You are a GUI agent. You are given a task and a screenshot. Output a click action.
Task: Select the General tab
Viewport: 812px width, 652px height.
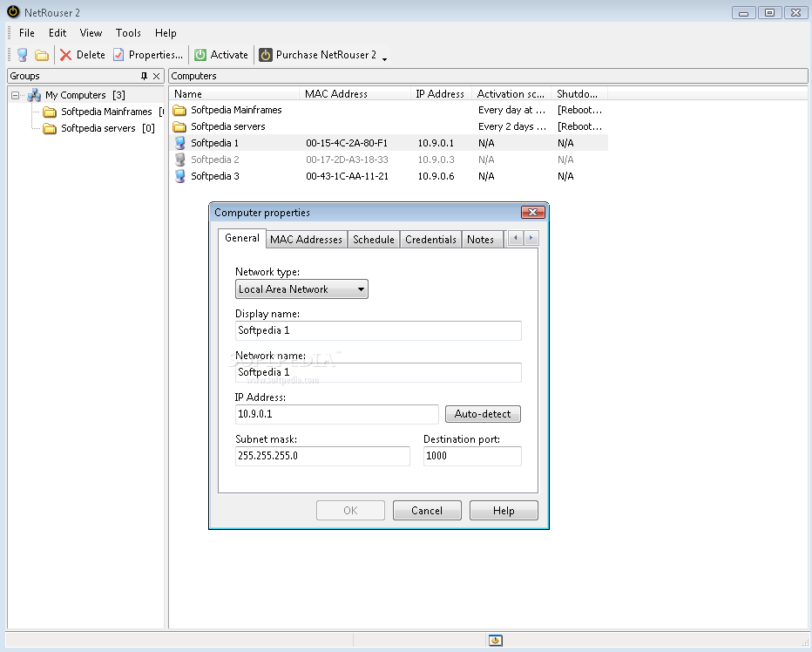(242, 238)
